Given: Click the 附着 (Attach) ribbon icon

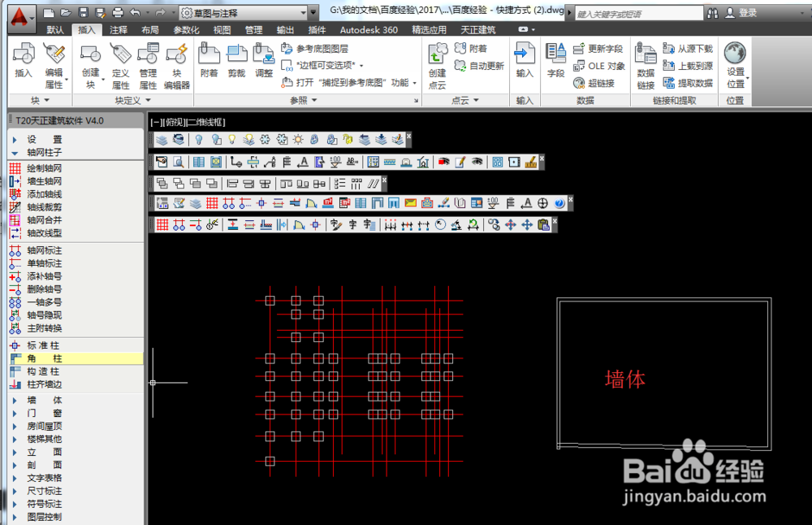Looking at the screenshot, I should (x=209, y=60).
